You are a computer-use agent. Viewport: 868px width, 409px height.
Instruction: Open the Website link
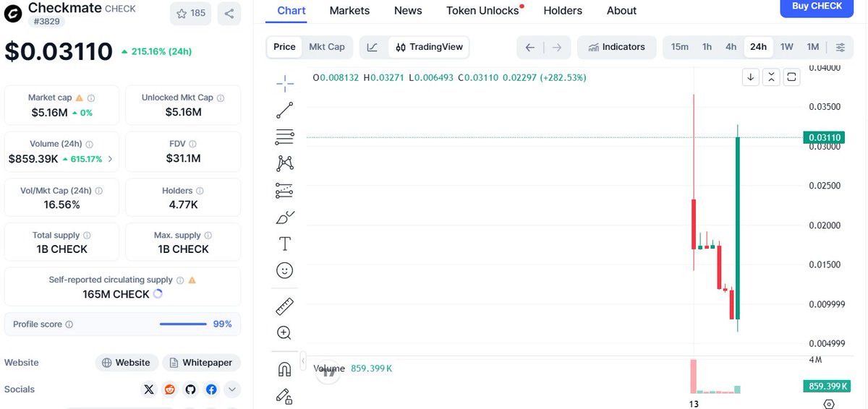[x=127, y=363]
